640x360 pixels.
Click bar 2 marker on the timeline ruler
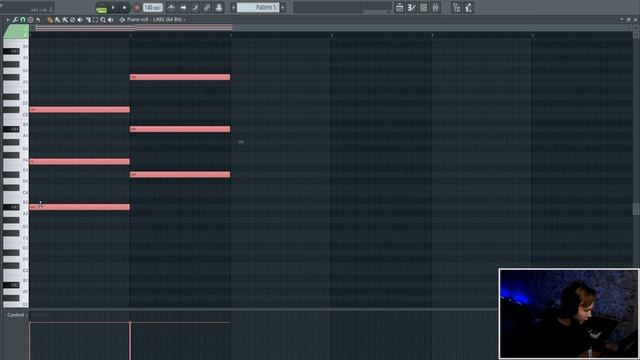point(131,36)
